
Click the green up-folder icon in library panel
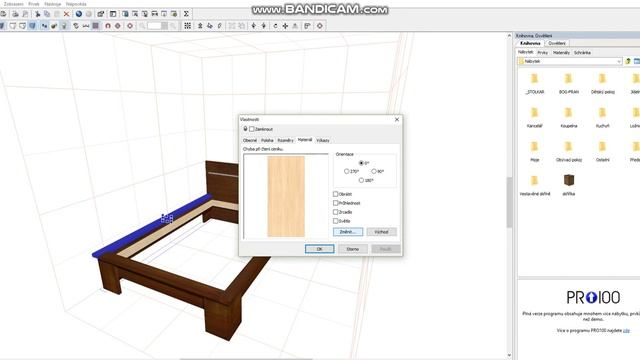click(x=628, y=61)
